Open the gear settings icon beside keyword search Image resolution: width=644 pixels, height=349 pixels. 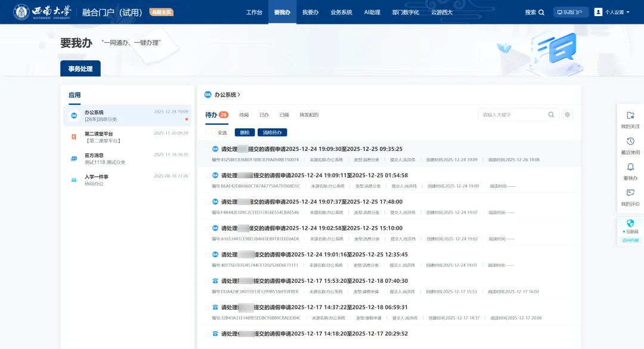coord(567,115)
